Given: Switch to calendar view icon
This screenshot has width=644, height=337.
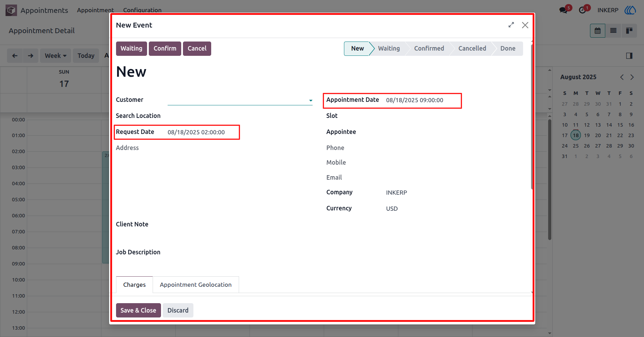Looking at the screenshot, I should click(598, 31).
